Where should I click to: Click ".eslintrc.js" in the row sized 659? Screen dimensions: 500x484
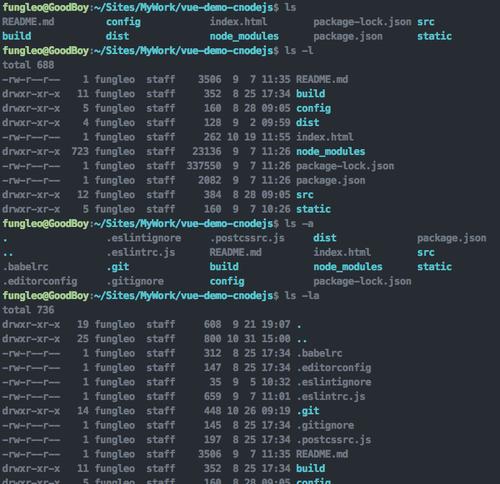(331, 396)
